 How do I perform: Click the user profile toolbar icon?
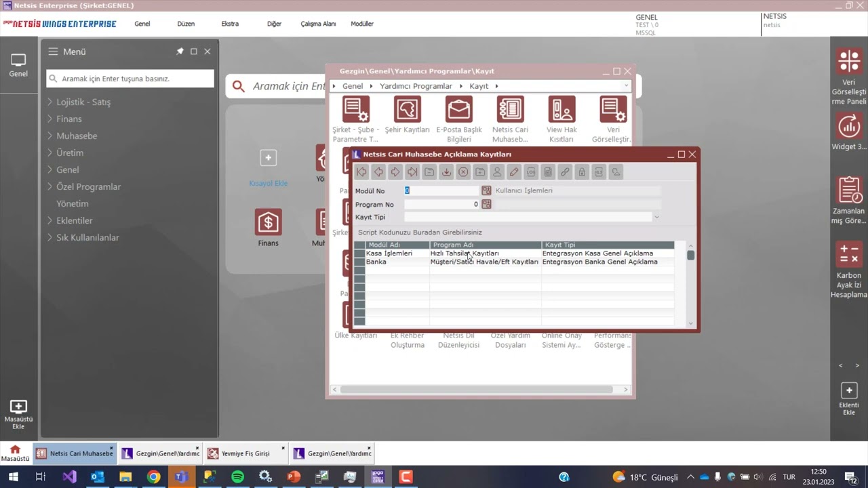coord(497,172)
